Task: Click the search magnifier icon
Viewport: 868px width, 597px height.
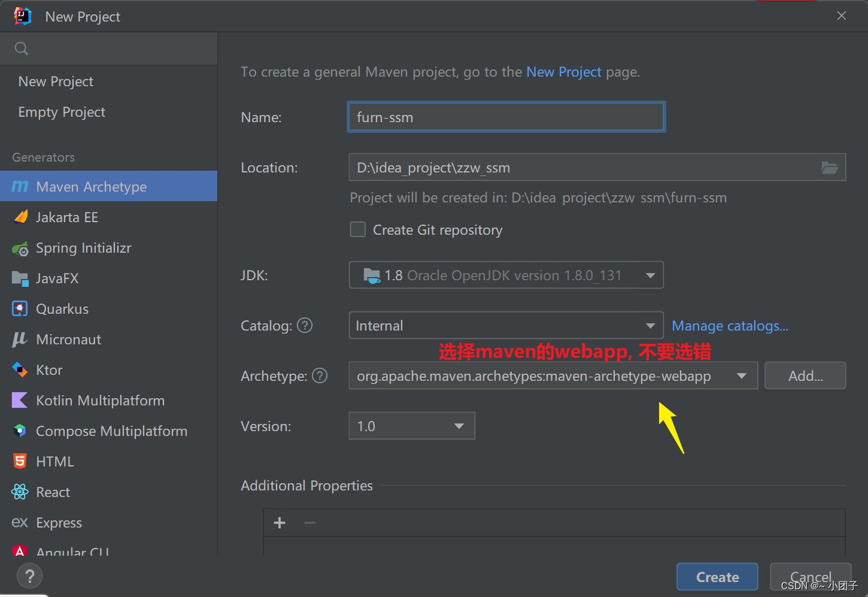Action: 22,49
